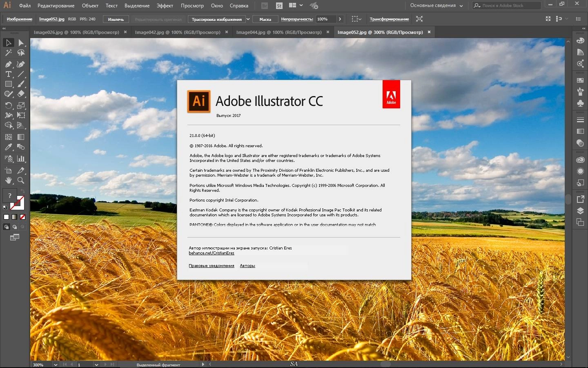Select the Free Transform tool
This screenshot has width=588, height=368.
(21, 115)
